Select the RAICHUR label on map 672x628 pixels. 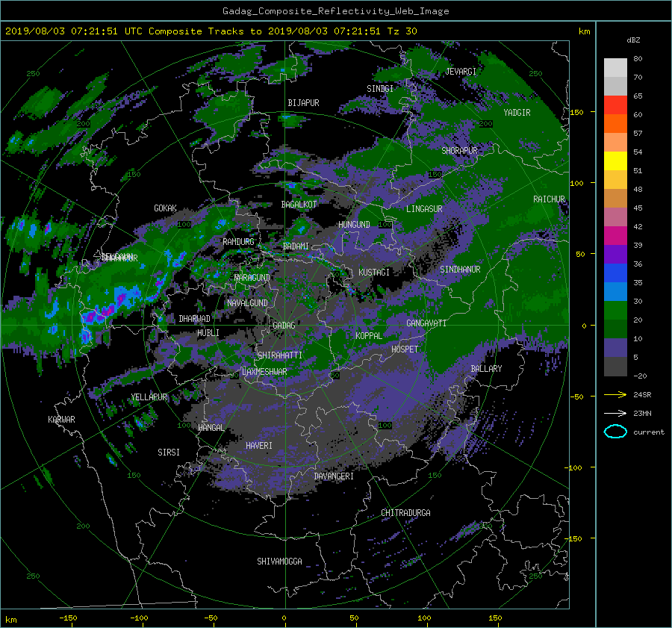(549, 199)
